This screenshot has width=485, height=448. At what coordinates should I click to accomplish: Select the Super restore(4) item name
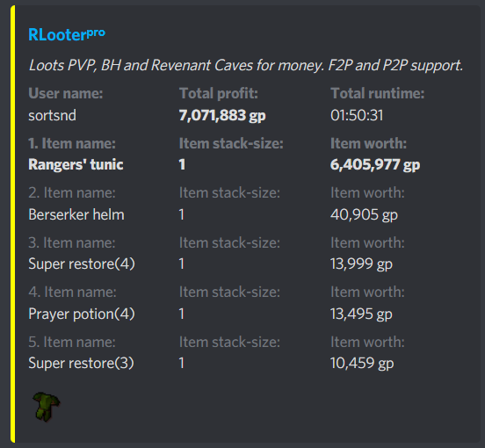pos(82,264)
